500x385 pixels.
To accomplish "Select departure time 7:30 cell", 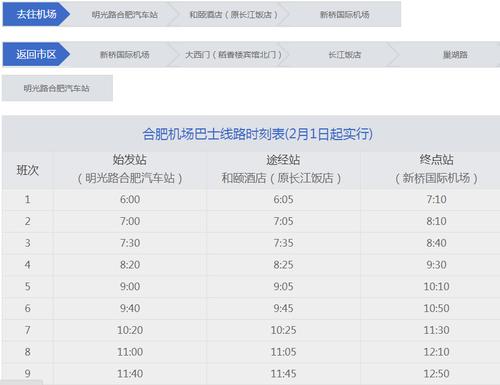I will click(130, 243).
